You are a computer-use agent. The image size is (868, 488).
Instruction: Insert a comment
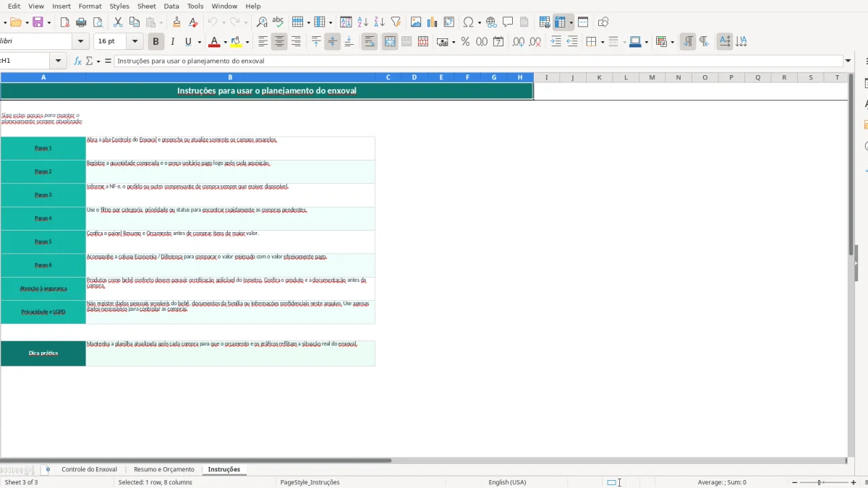pos(509,22)
